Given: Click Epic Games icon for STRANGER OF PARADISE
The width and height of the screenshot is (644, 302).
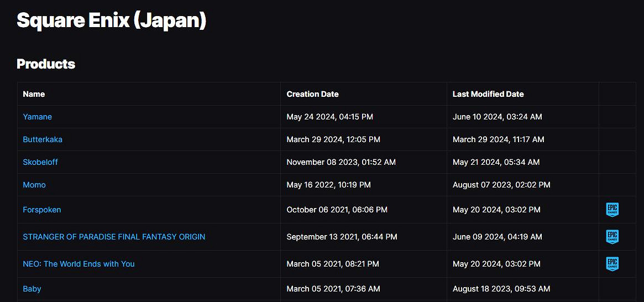Looking at the screenshot, I should [x=612, y=237].
